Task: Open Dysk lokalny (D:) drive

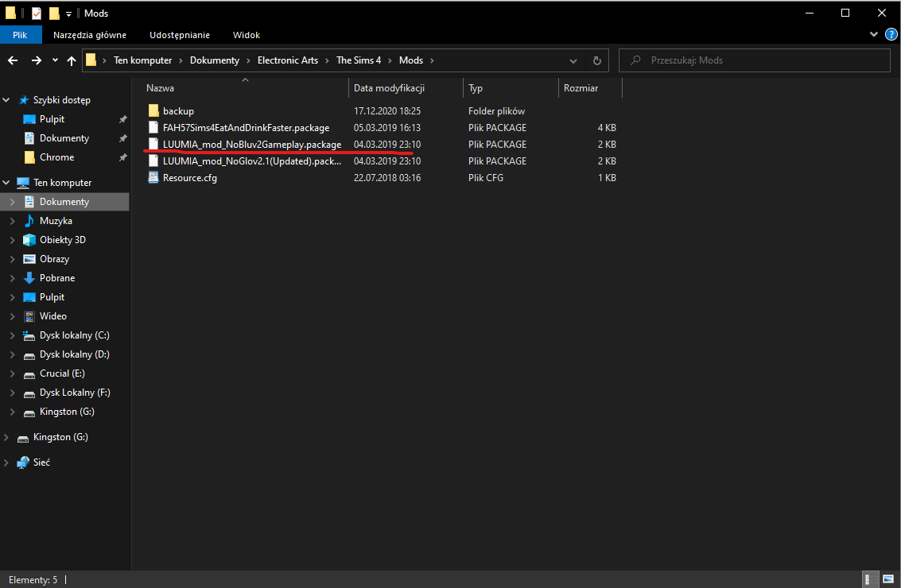Action: (74, 354)
